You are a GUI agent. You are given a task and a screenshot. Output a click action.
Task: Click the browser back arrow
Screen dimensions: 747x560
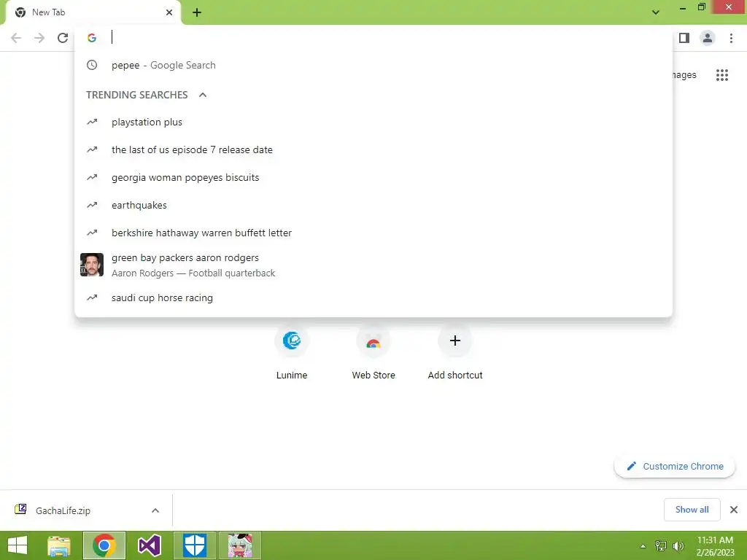pos(16,38)
